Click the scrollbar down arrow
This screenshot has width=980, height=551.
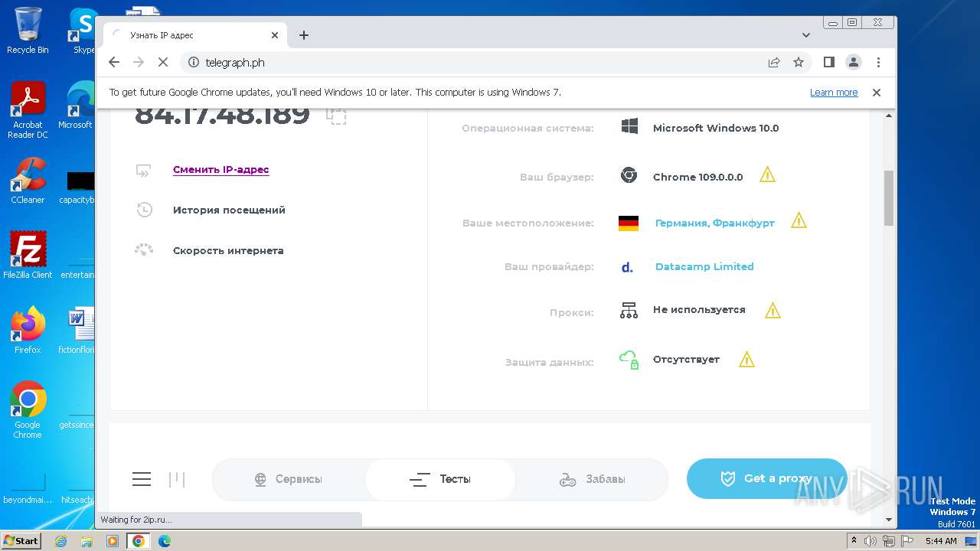pos(889,520)
